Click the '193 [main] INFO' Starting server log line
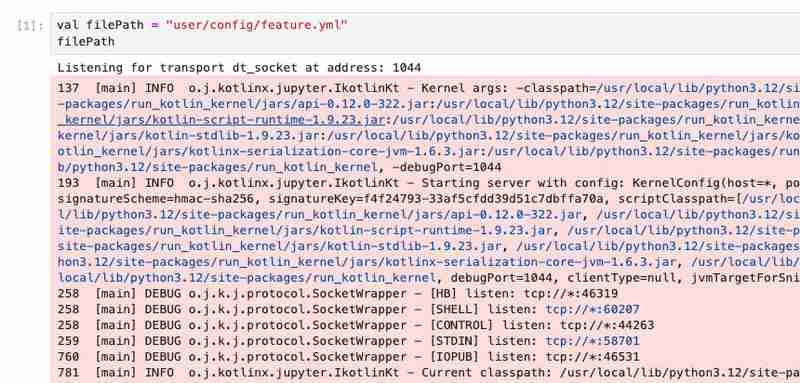The image size is (800, 383). (429, 183)
